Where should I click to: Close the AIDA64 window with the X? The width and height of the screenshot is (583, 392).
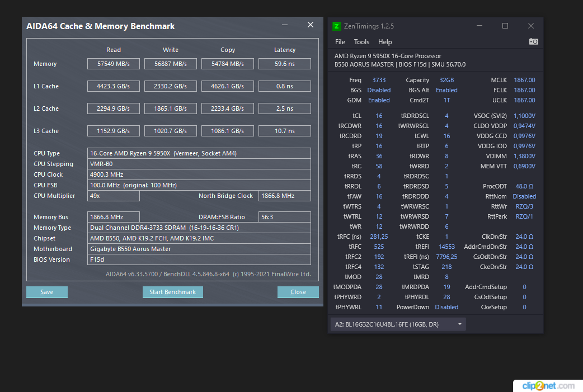click(x=311, y=25)
